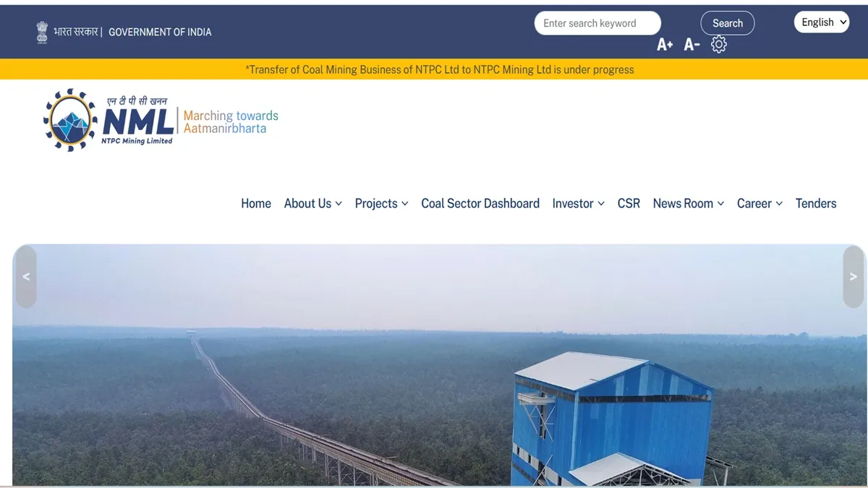
Task: Click the settings gear icon
Action: pyautogui.click(x=718, y=45)
